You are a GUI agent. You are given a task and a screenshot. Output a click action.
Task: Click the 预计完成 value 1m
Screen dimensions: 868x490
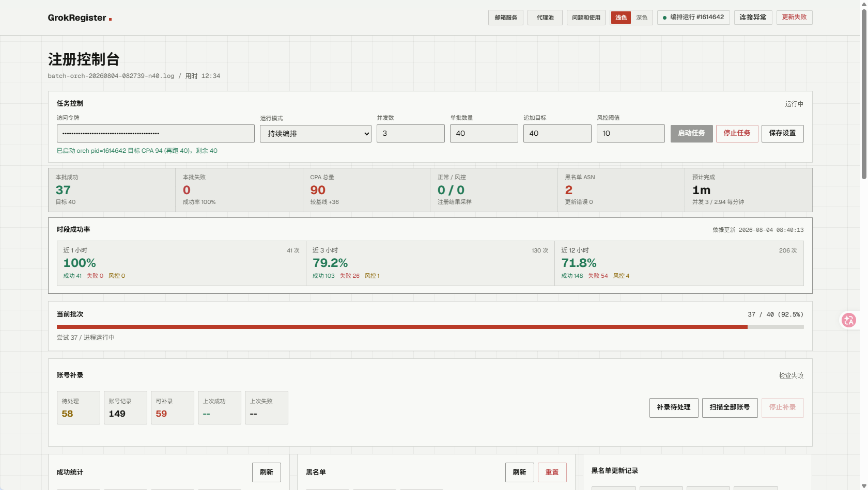click(702, 190)
